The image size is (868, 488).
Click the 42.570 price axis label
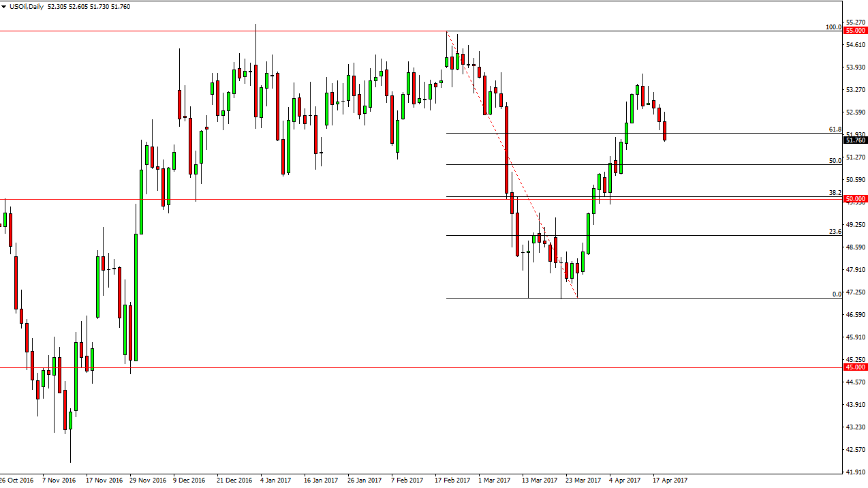pyautogui.click(x=856, y=450)
